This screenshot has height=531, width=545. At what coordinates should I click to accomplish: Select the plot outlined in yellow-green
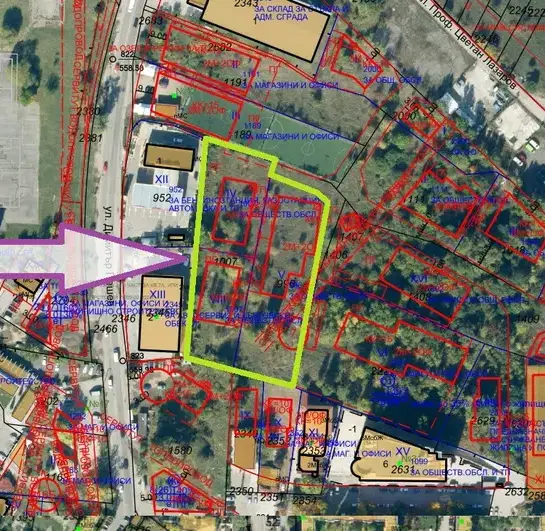[257, 261]
